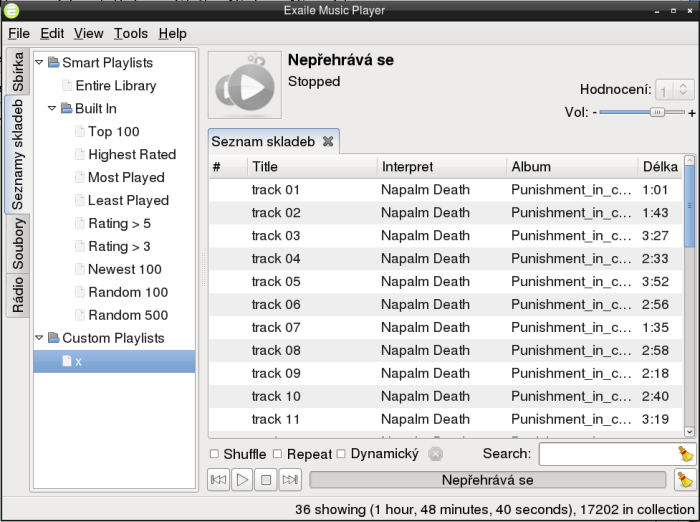Screen dimensions: 700x522
Task: Switch to the Sbírka side tab
Action: (x=18, y=71)
